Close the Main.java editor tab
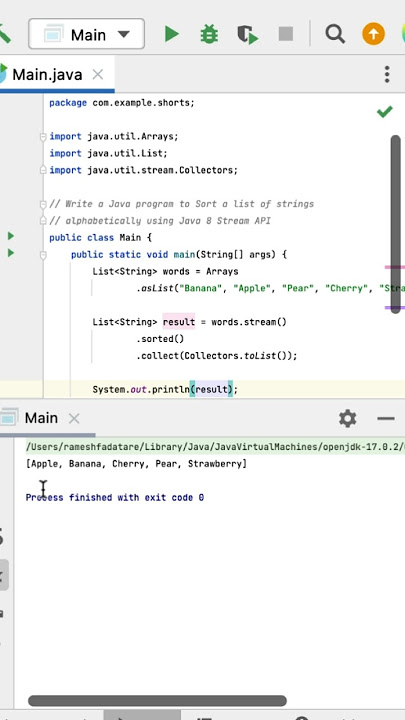This screenshot has width=405, height=720. 98,74
